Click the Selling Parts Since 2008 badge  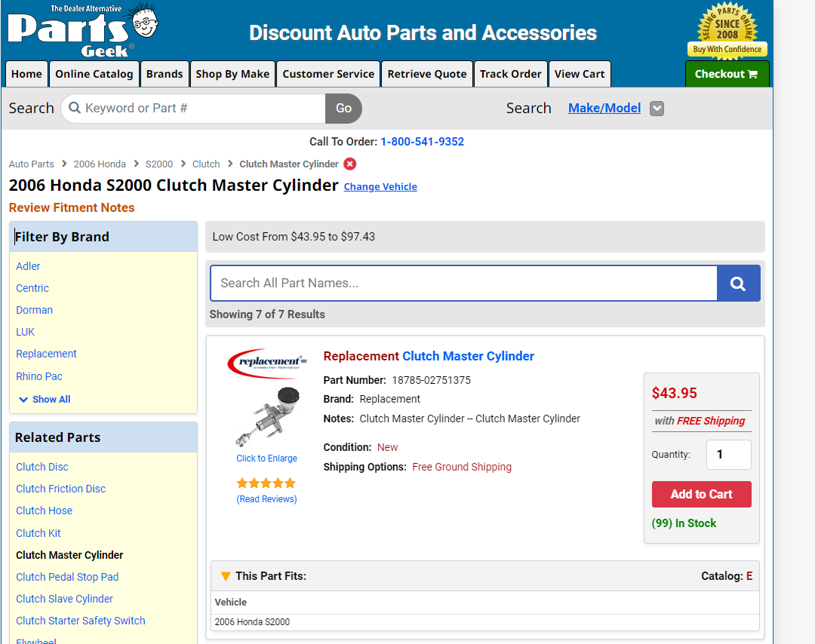(727, 30)
